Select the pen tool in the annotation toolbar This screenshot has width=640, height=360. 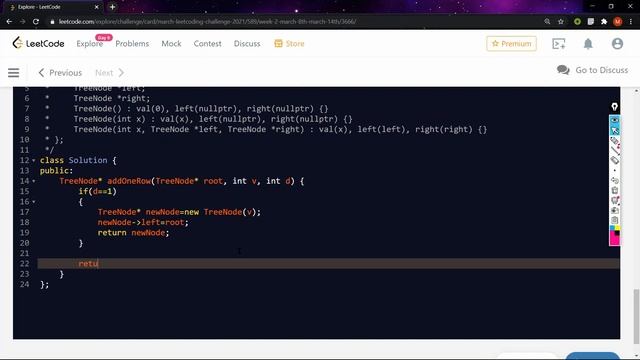click(614, 141)
